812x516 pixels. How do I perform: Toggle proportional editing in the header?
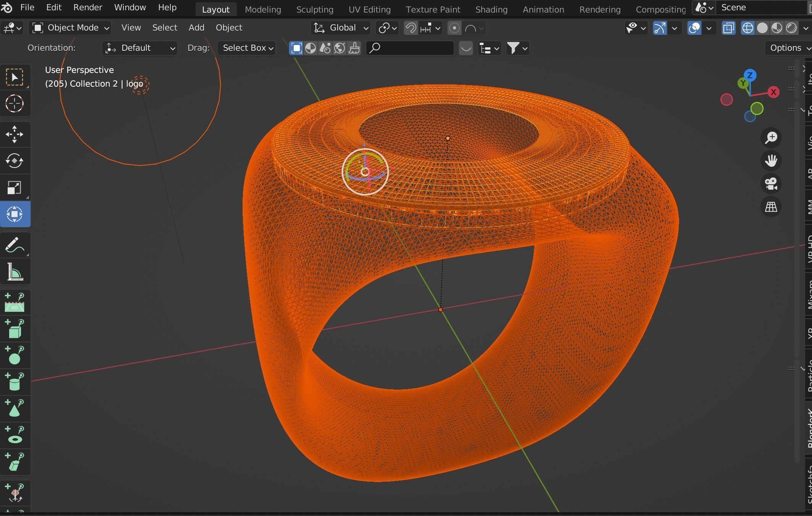click(454, 28)
